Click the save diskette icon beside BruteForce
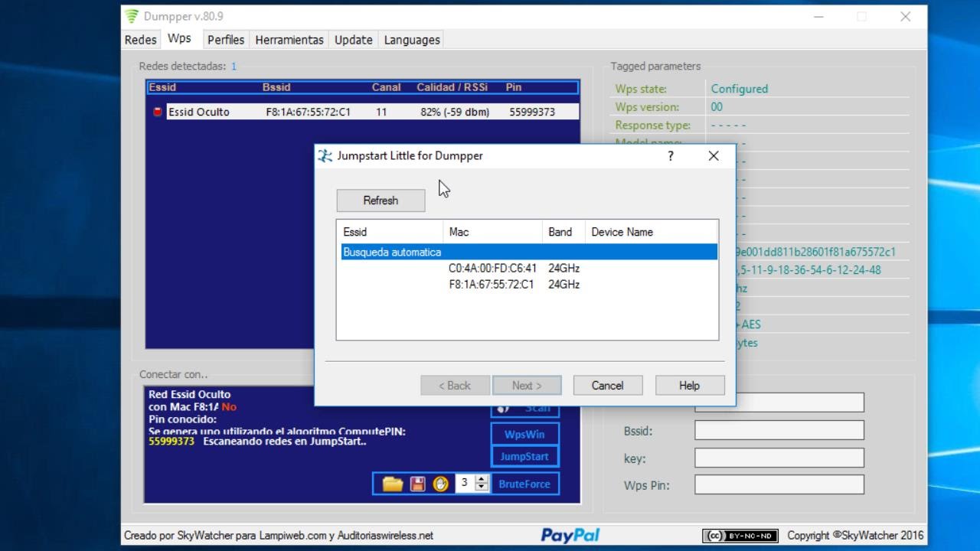 tap(416, 483)
